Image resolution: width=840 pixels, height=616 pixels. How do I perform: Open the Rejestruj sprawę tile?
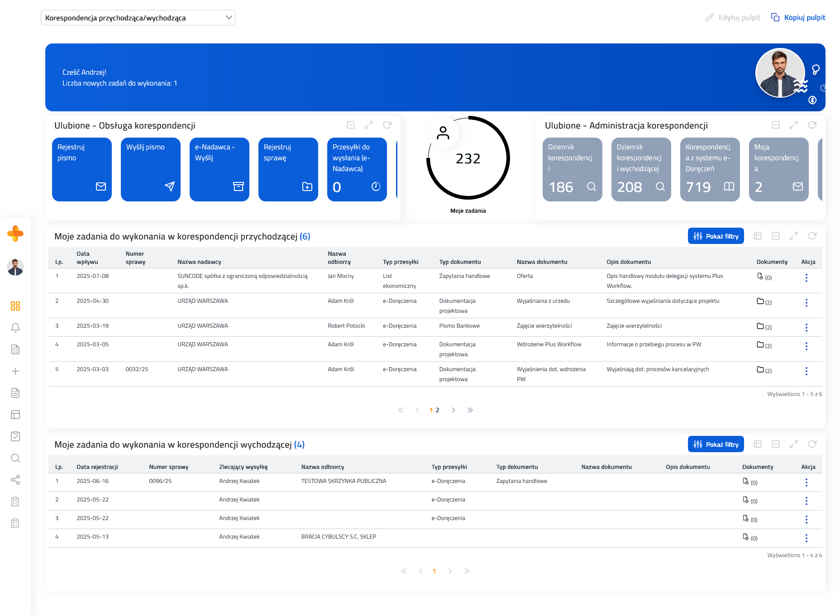click(x=288, y=169)
